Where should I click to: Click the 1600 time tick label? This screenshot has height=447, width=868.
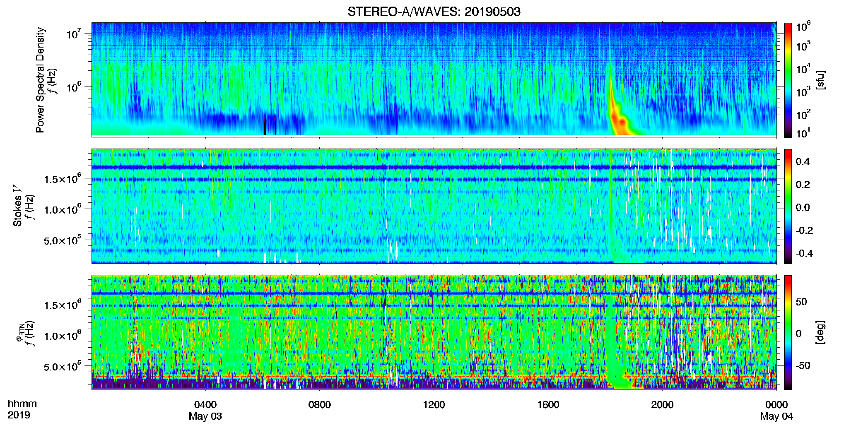tap(548, 405)
